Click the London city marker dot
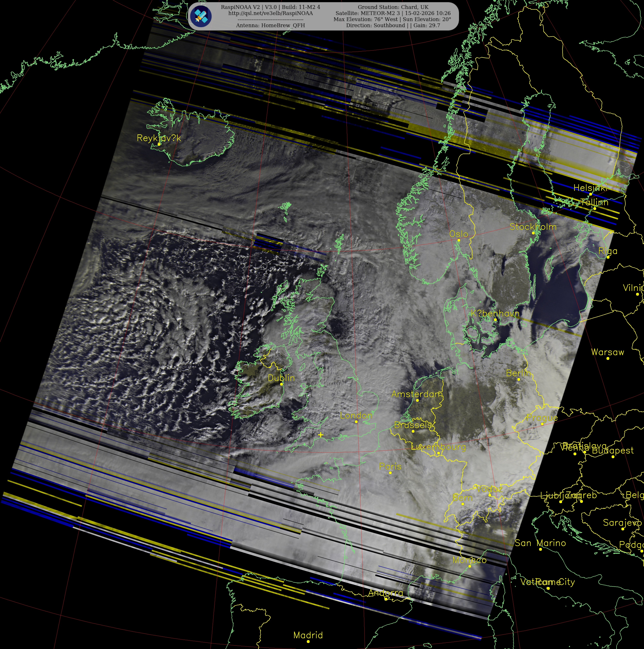This screenshot has height=649, width=644. click(x=356, y=422)
